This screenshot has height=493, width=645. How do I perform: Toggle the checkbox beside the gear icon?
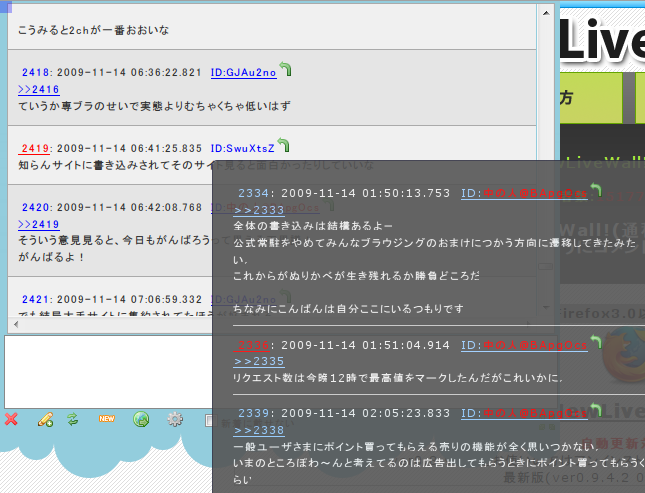click(x=210, y=421)
